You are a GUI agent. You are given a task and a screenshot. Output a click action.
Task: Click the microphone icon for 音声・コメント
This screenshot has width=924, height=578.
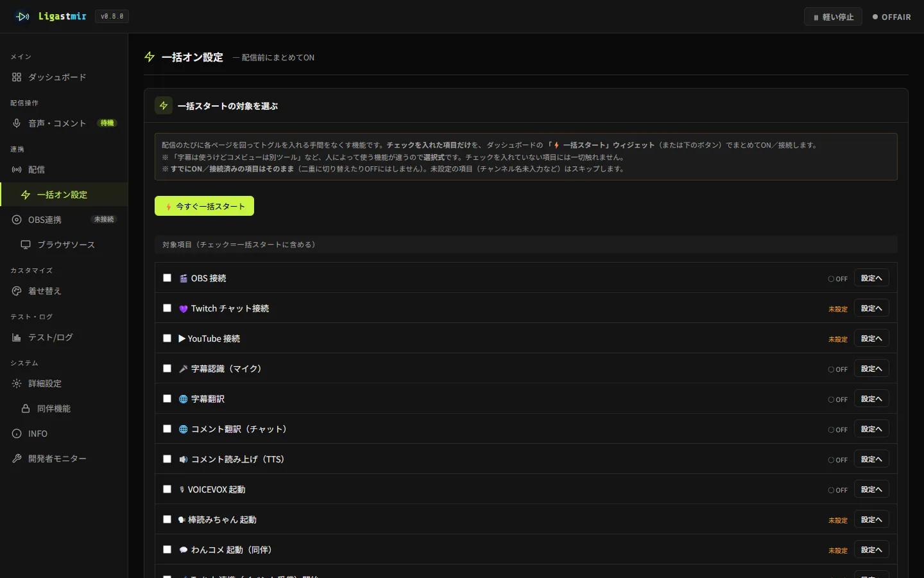(x=17, y=123)
